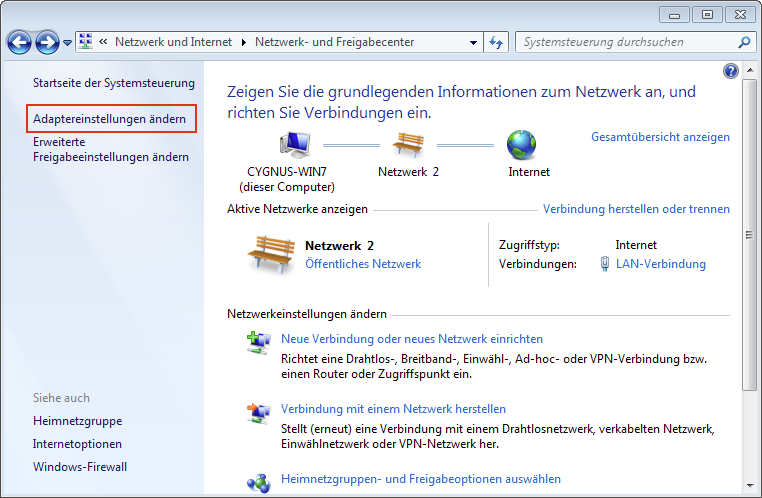Click the connect-to-network icon
Viewport: 762px width, 498px height.
(259, 413)
